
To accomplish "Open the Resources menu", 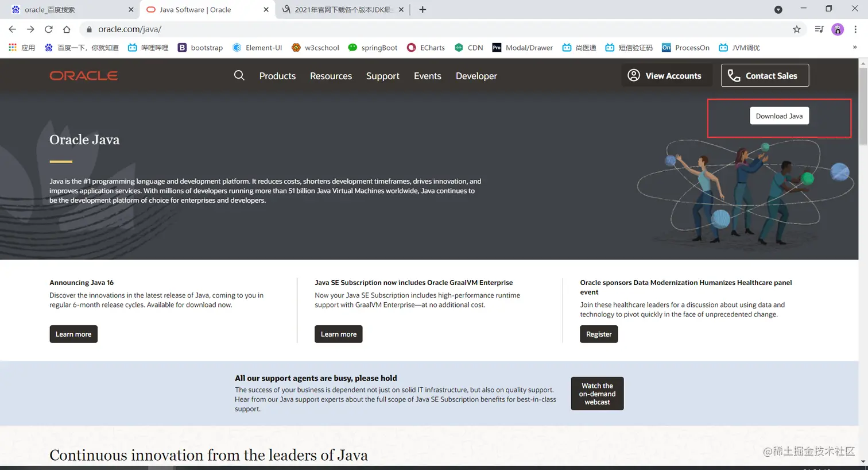I will 331,76.
